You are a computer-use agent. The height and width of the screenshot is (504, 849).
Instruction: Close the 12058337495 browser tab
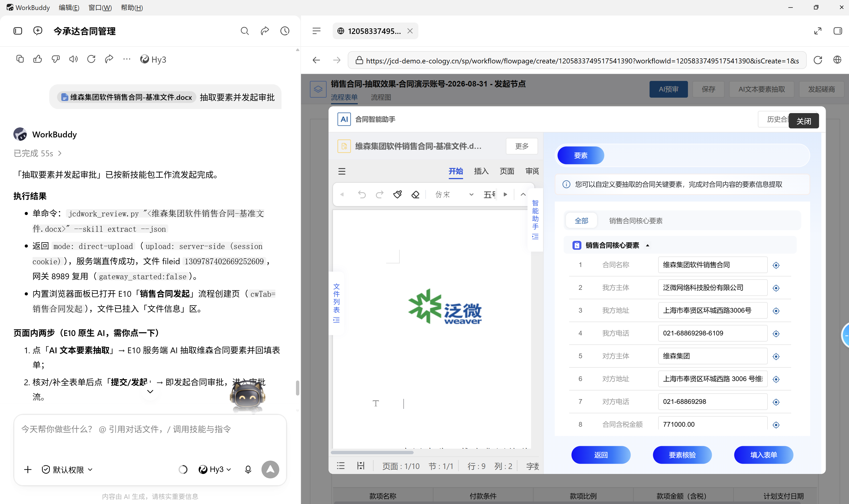[x=410, y=31]
